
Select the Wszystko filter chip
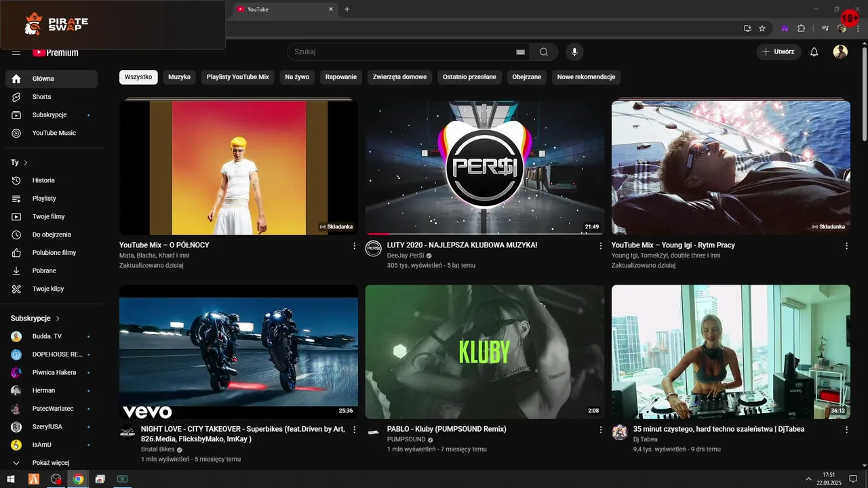click(138, 77)
